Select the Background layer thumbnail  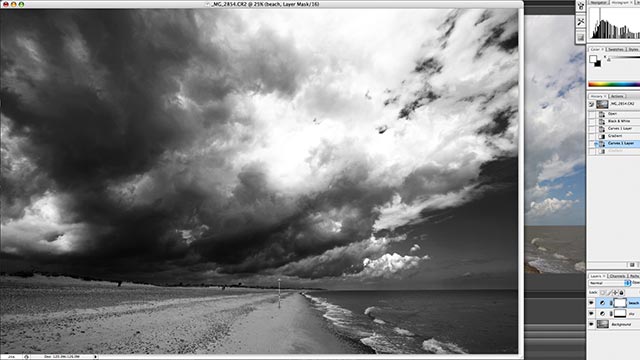(x=603, y=324)
